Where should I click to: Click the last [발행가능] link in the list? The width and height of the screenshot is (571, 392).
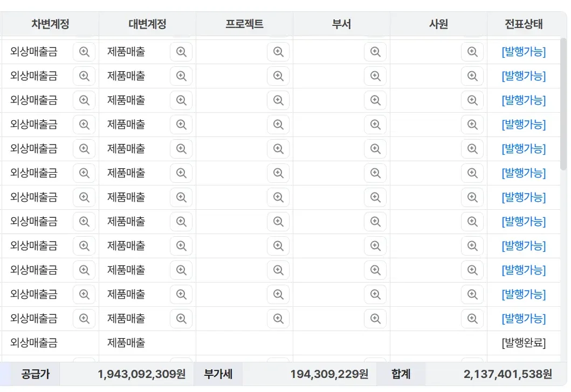coord(524,319)
